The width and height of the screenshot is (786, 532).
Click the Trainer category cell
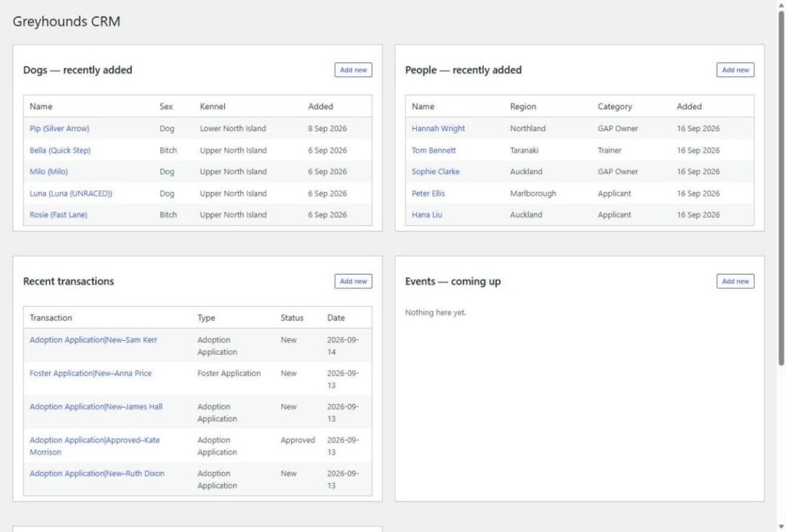click(609, 150)
